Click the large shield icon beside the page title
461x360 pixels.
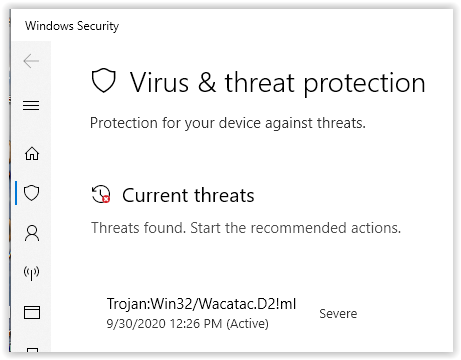[104, 81]
